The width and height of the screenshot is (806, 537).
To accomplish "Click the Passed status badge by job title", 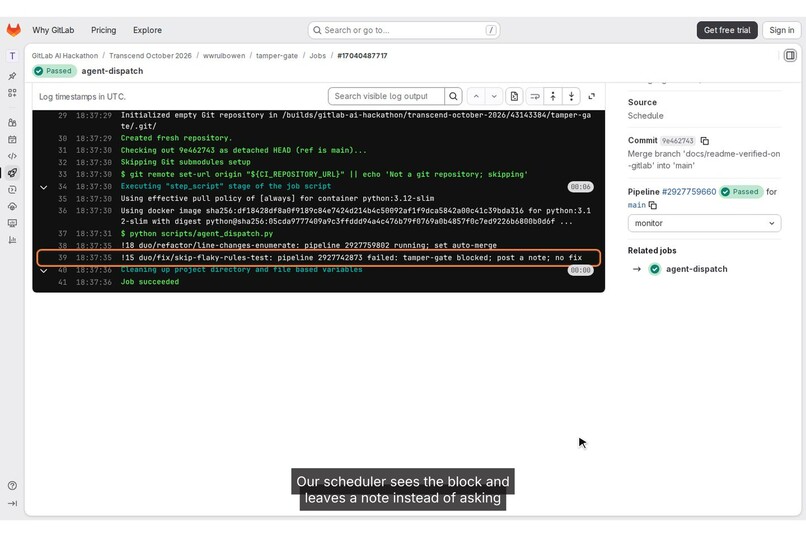I will (54, 71).
